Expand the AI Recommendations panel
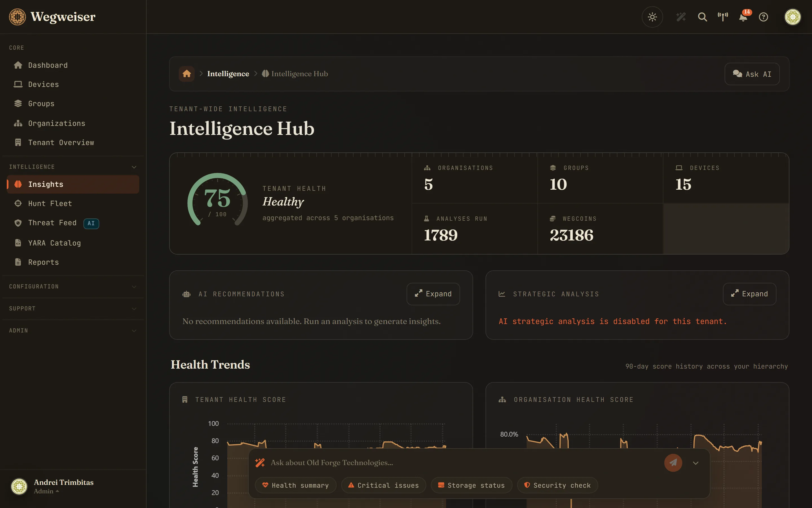The image size is (812, 508). pyautogui.click(x=433, y=294)
